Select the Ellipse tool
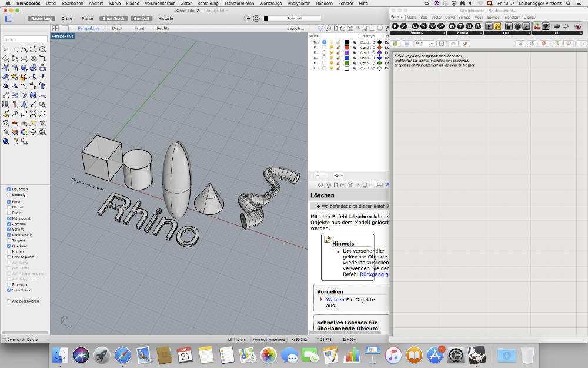Screen dimensions: 588x368 6,58
